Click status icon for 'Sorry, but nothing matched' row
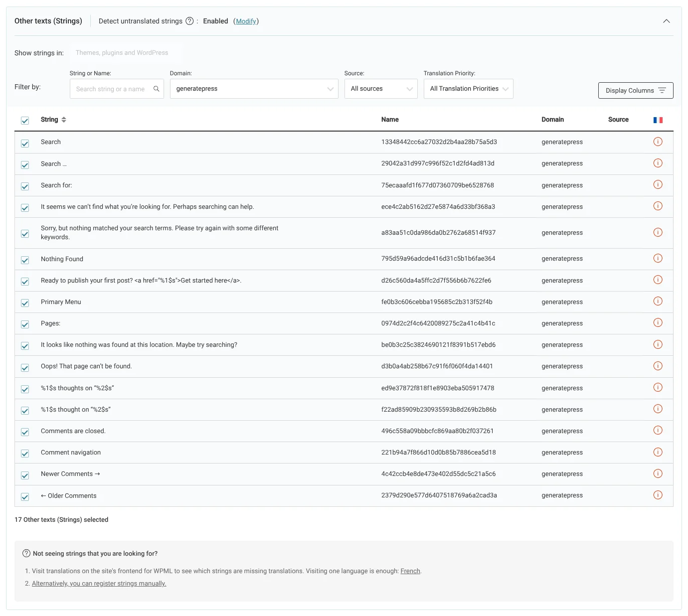The width and height of the screenshot is (688, 616). point(658,232)
